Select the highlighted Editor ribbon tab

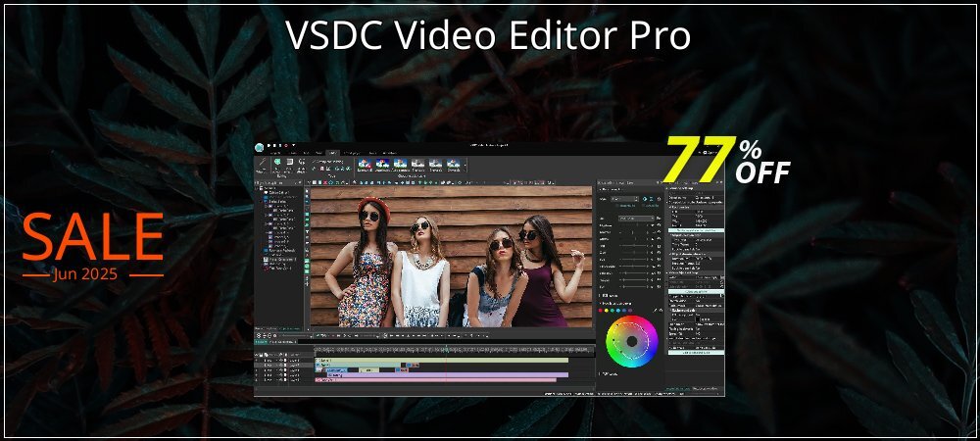coord(333,153)
